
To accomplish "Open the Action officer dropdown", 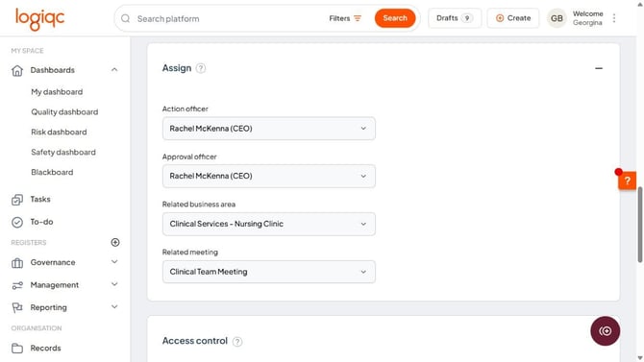I will pos(268,129).
